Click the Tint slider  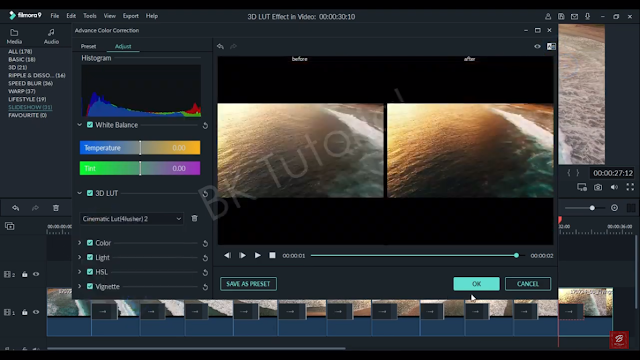tap(140, 168)
